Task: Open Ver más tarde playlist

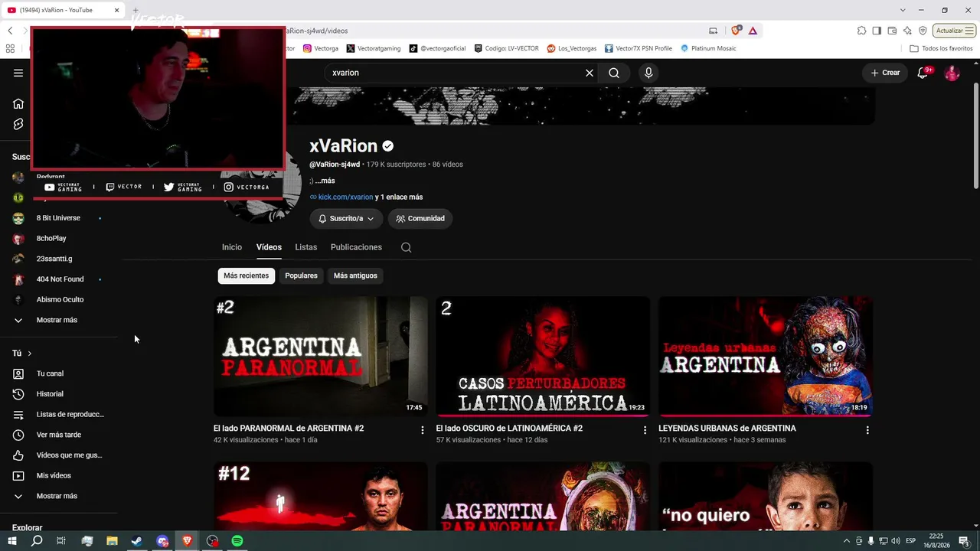Action: click(x=59, y=435)
